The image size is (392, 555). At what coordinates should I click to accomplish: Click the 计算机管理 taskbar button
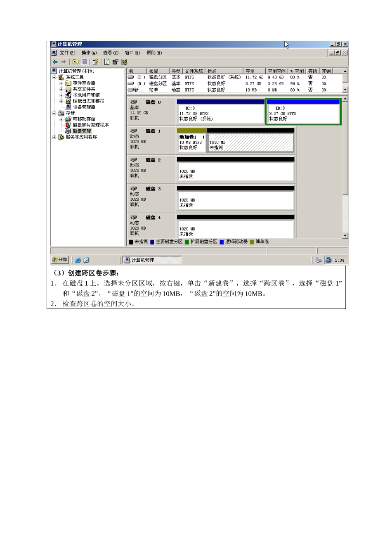(x=152, y=260)
